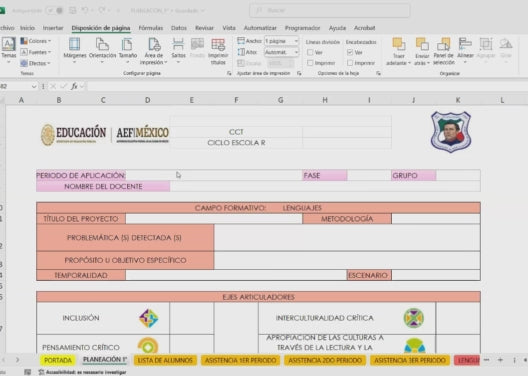Expand the Ancho width dropdown
528x376 pixels.
296,41
